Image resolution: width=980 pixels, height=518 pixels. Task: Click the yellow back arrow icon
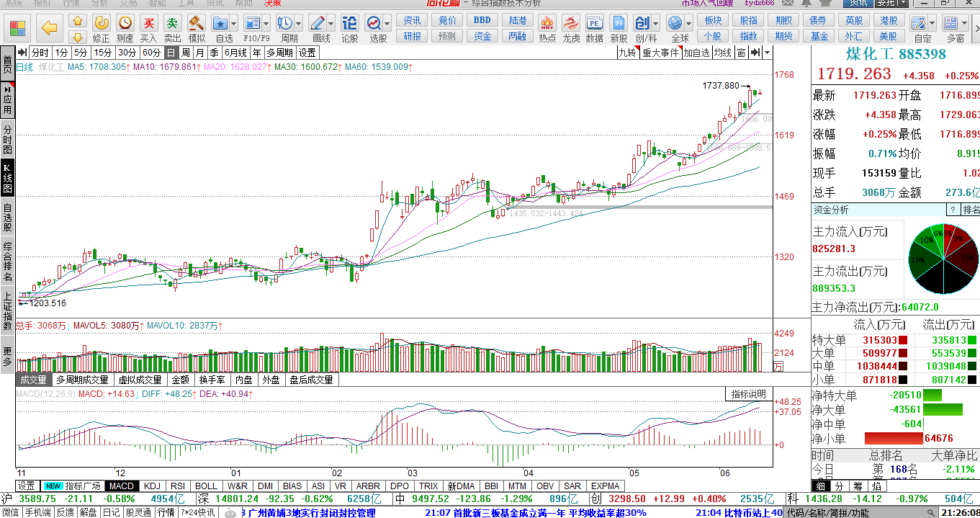tap(49, 28)
